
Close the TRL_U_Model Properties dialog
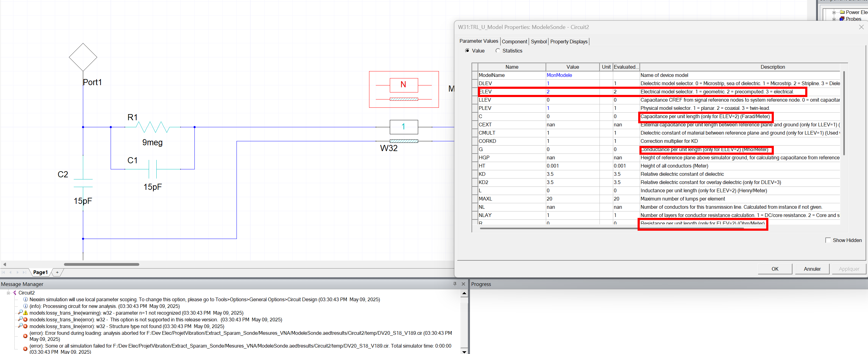click(x=861, y=27)
